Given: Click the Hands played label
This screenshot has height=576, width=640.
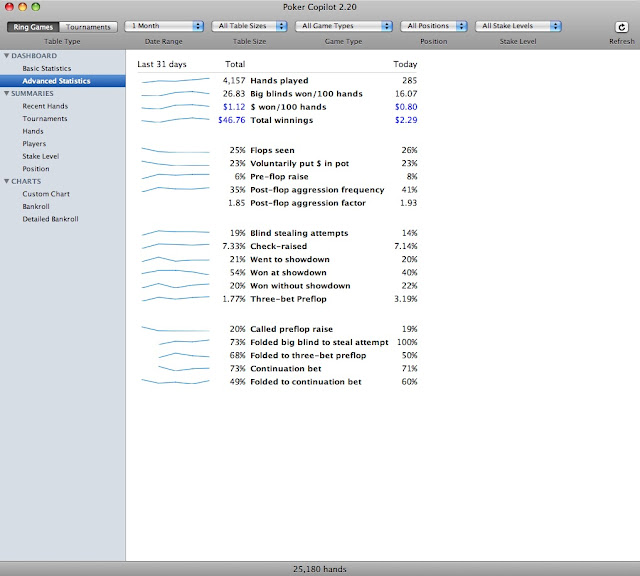Looking at the screenshot, I should (280, 81).
